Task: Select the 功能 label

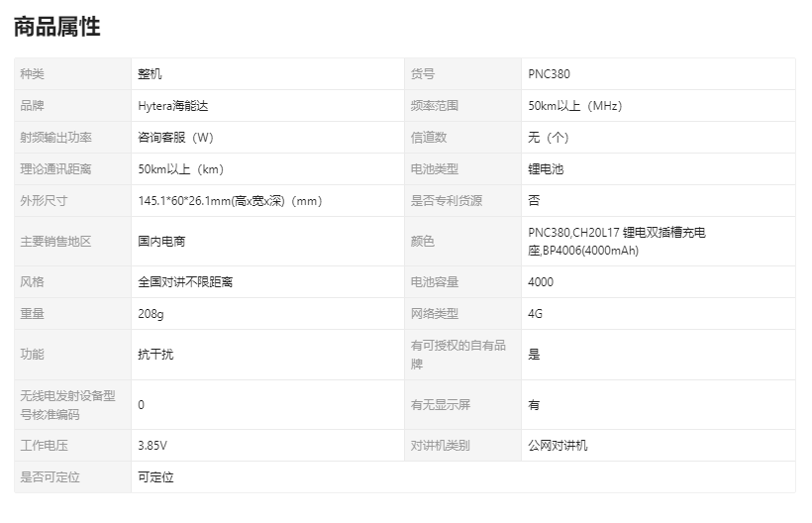Action: click(32, 355)
